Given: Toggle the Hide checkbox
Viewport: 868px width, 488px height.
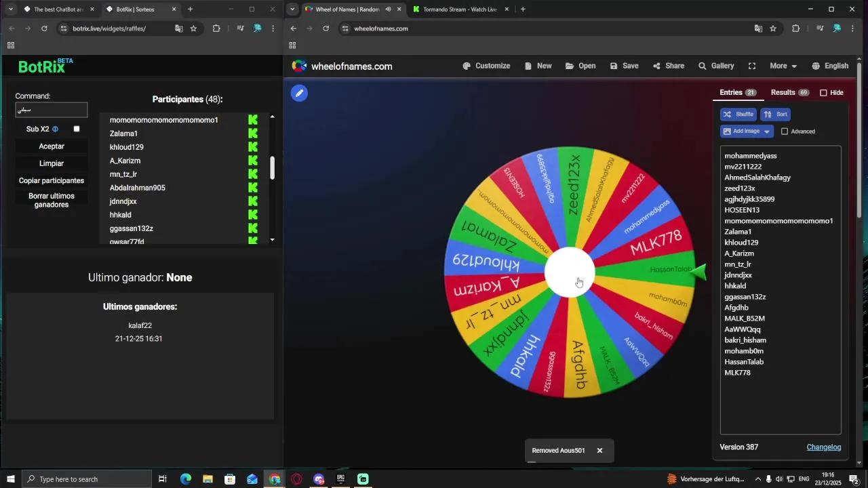Looking at the screenshot, I should pyautogui.click(x=823, y=93).
